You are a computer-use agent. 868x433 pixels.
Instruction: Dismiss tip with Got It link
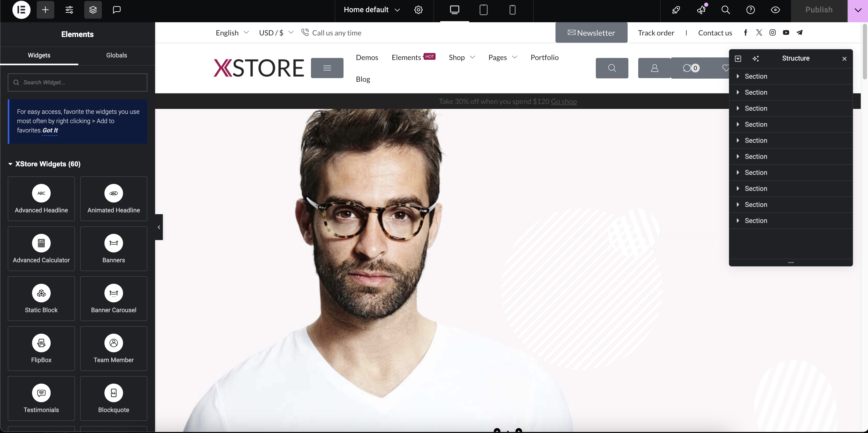(x=50, y=130)
